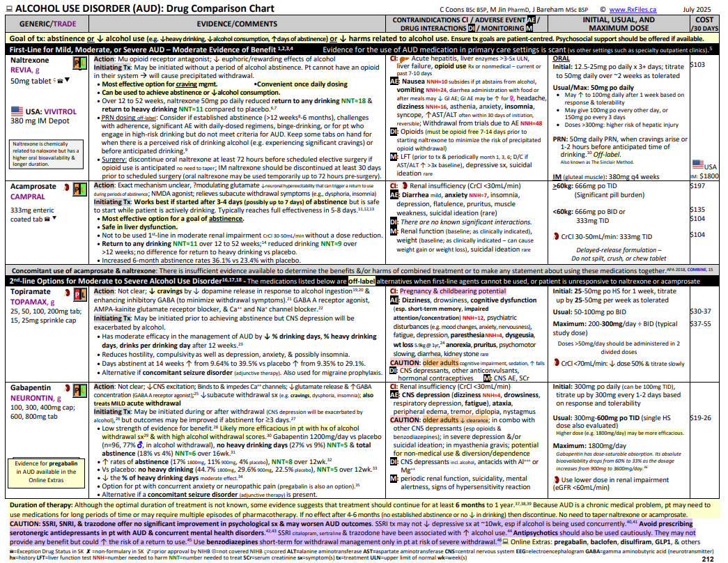Click the Acamprosate cost $197

click(697, 186)
